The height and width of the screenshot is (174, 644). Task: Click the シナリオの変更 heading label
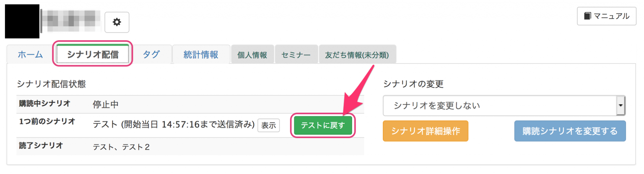point(413,84)
